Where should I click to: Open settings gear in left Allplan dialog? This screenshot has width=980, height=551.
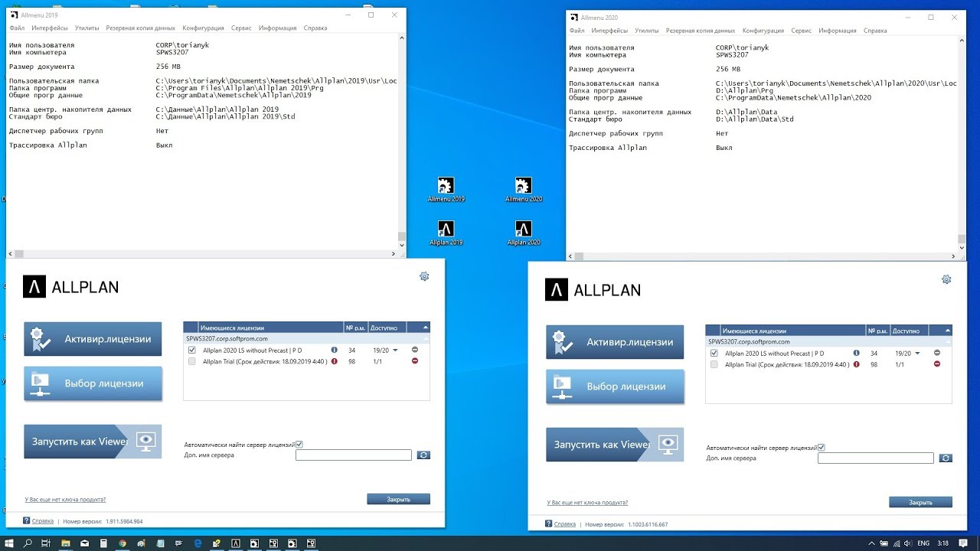pyautogui.click(x=424, y=276)
